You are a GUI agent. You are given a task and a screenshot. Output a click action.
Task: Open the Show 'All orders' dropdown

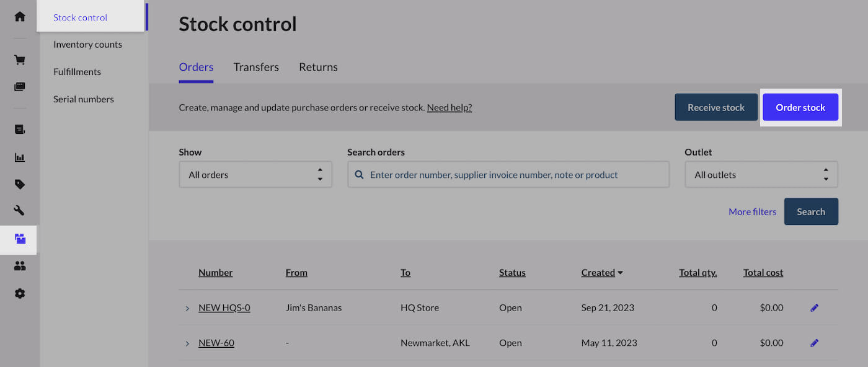click(255, 175)
